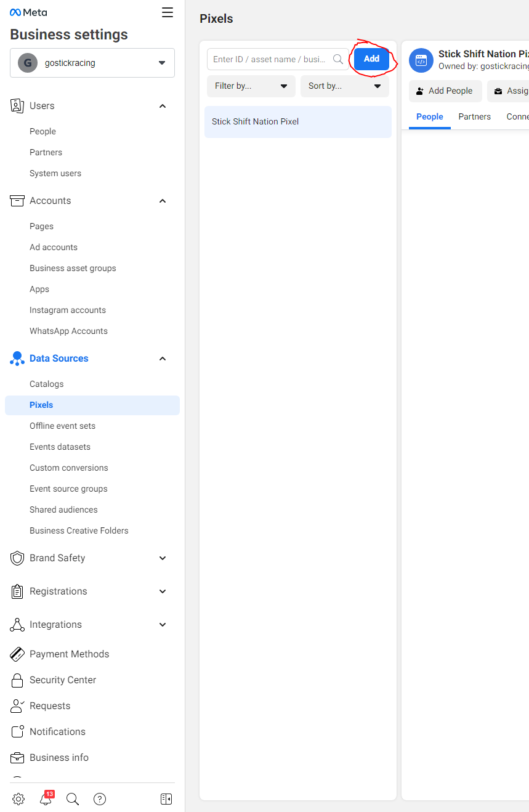Expand the Brand Safety chevron
529x812 pixels.
163,558
